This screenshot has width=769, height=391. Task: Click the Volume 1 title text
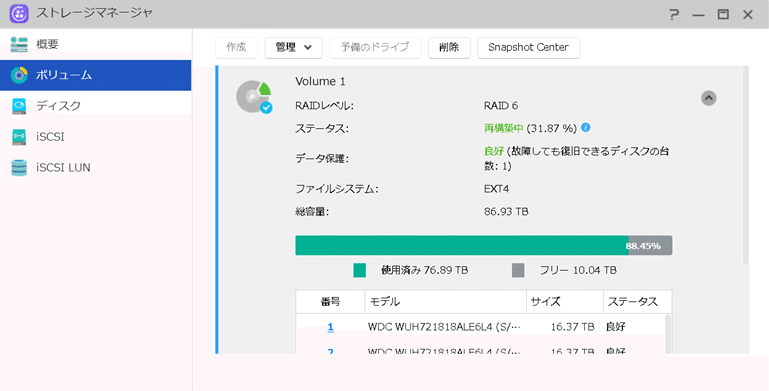point(320,81)
